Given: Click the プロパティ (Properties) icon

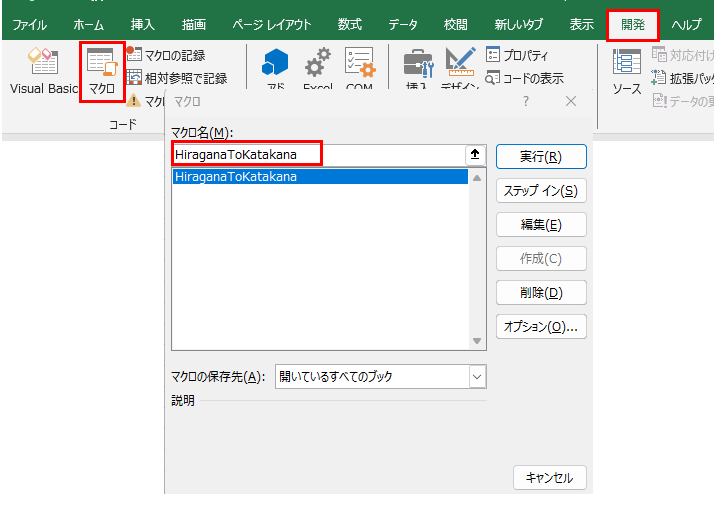Looking at the screenshot, I should [x=517, y=55].
